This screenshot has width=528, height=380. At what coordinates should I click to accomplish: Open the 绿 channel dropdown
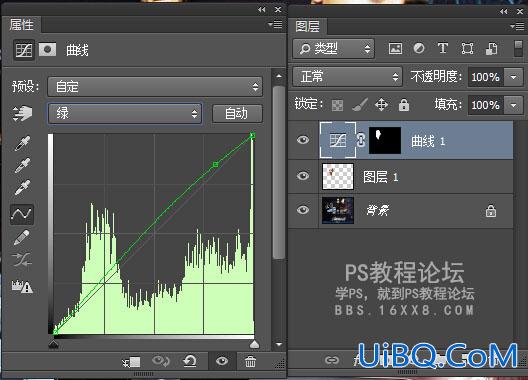click(125, 114)
